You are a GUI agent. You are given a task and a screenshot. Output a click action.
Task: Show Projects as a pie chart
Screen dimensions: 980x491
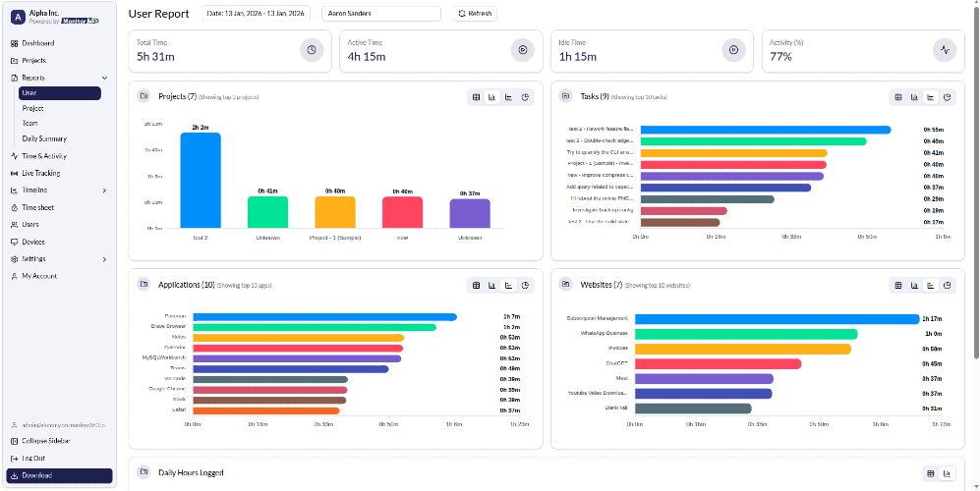[525, 97]
